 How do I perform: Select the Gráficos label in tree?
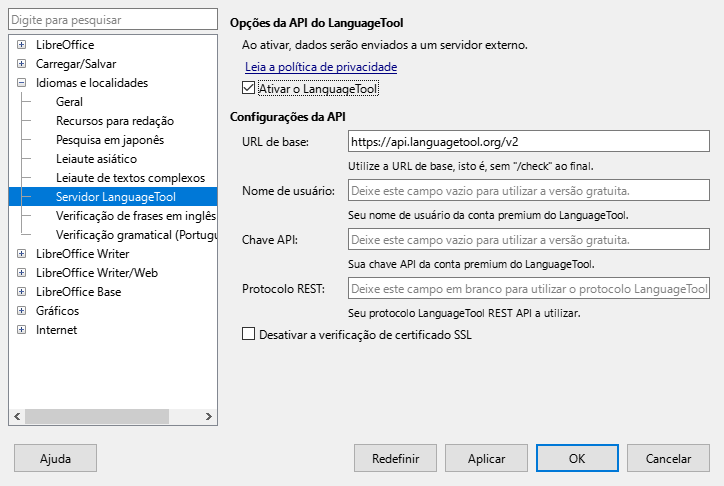pyautogui.click(x=57, y=311)
